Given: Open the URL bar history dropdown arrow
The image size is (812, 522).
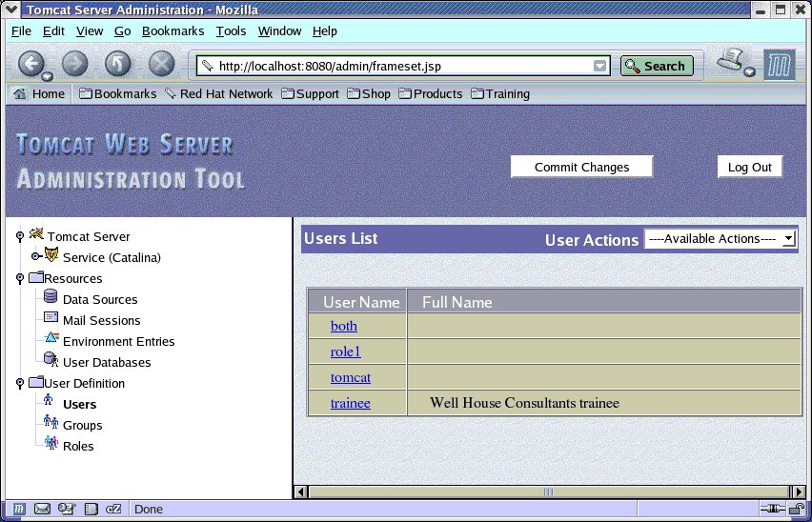Looking at the screenshot, I should (599, 66).
